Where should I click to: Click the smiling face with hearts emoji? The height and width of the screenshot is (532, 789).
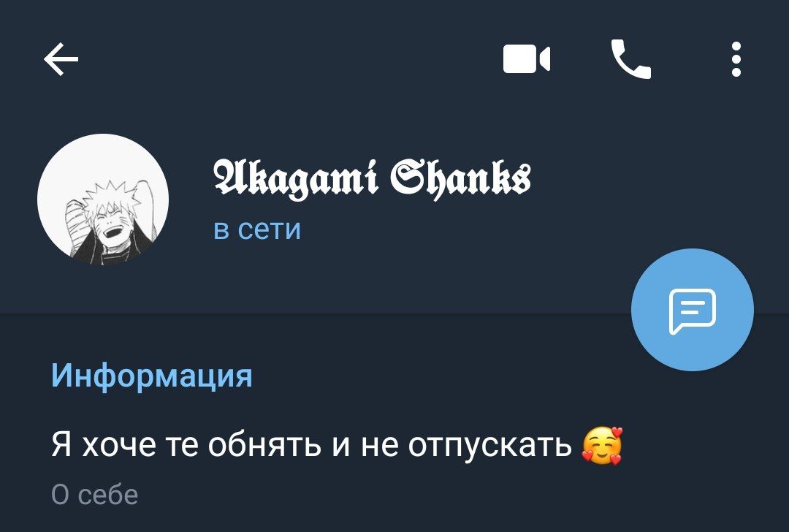point(602,446)
